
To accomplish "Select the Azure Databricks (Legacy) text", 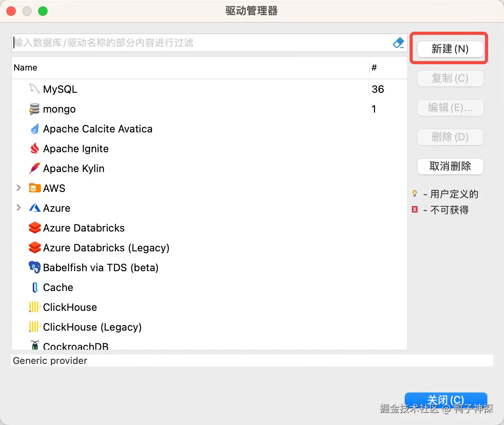I will (106, 248).
